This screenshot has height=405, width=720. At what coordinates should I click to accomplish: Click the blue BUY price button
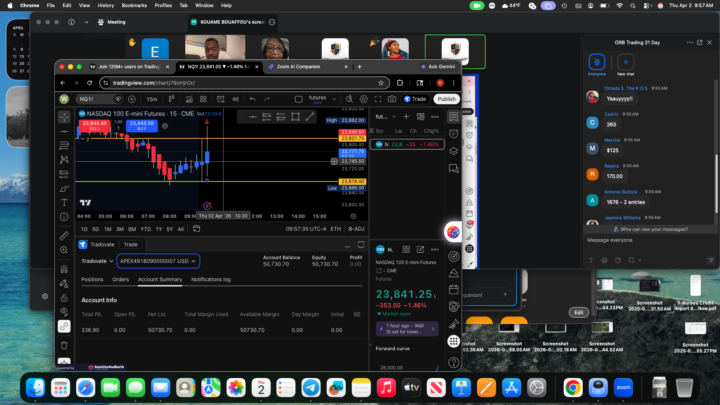point(141,125)
